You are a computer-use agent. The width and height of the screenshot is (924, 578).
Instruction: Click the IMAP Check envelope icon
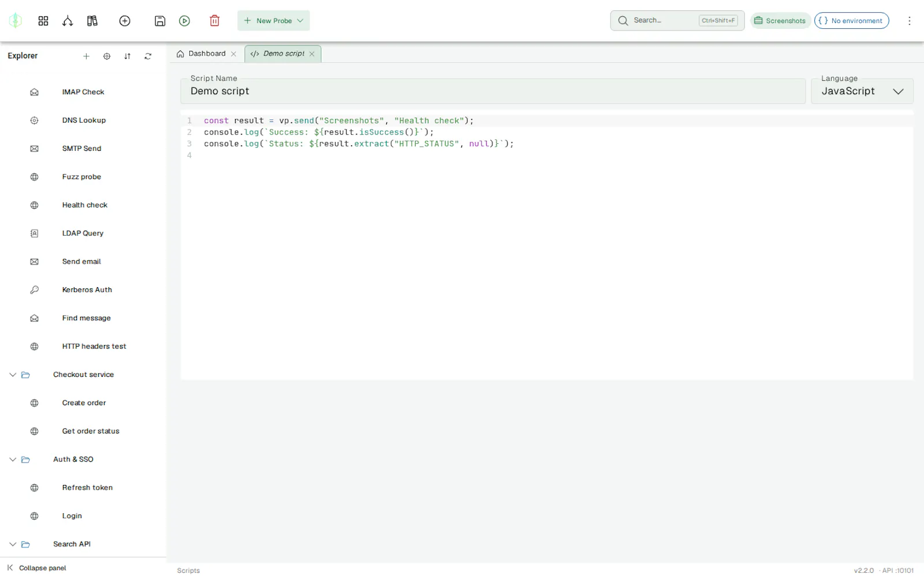point(35,92)
